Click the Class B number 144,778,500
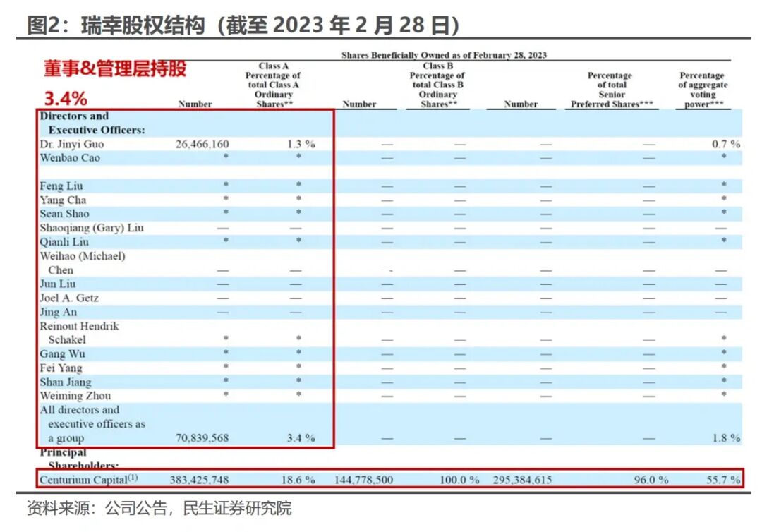 pos(363,480)
